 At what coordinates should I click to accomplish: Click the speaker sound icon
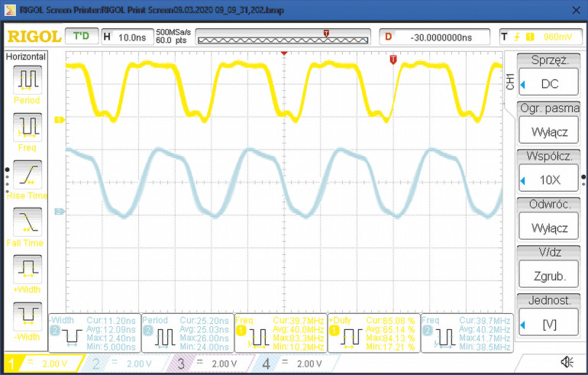[x=567, y=362]
